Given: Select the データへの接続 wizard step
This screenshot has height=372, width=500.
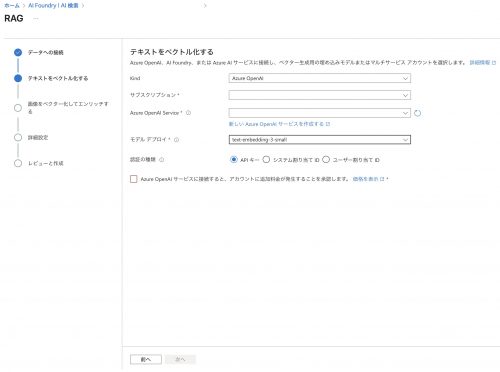Looking at the screenshot, I should 46,52.
